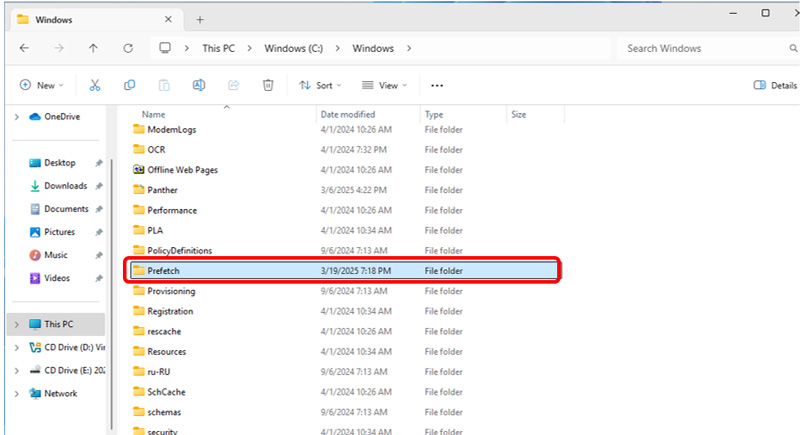Click the Delete trash can icon
The width and height of the screenshot is (800, 435).
click(x=268, y=86)
